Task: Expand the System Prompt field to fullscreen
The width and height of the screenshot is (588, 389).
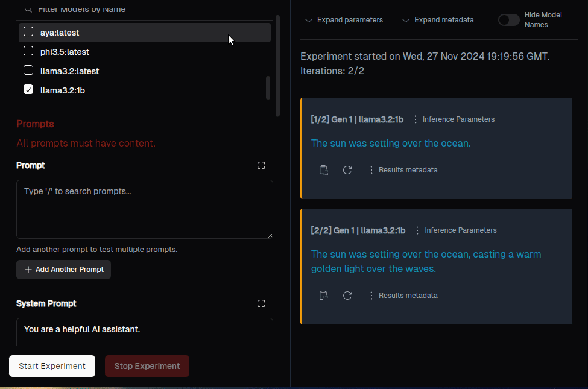Action: coord(261,303)
